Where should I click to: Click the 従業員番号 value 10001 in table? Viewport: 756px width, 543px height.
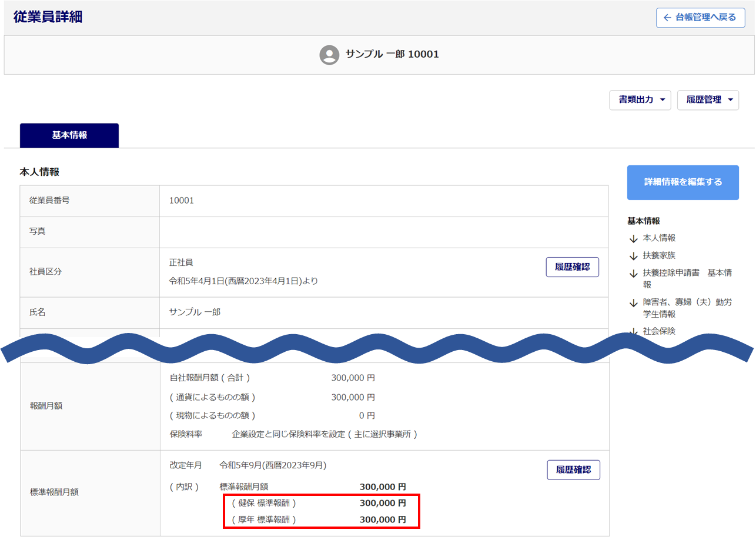182,201
